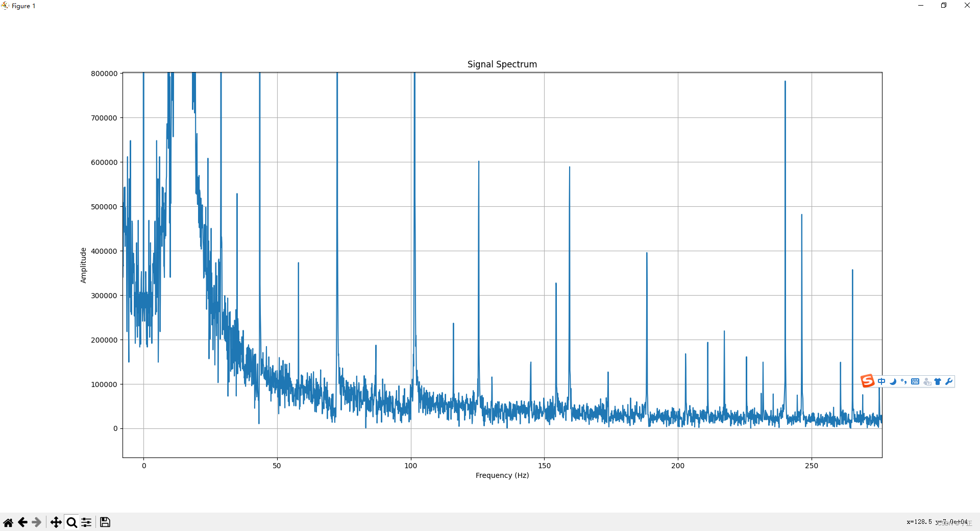Toggle the moon half-width mode icon
The image size is (980, 531).
point(893,381)
